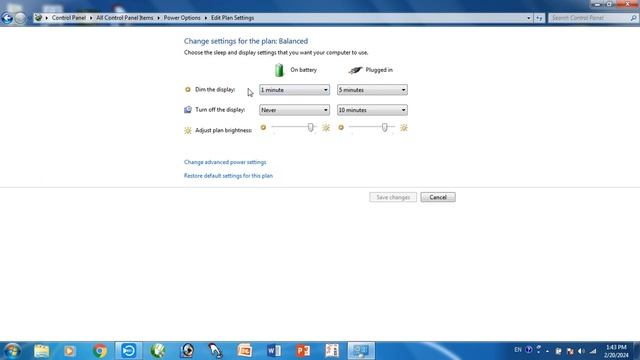Click the Adjust plan brightness sun icon
Viewport: 640px width, 360px height.
188,131
